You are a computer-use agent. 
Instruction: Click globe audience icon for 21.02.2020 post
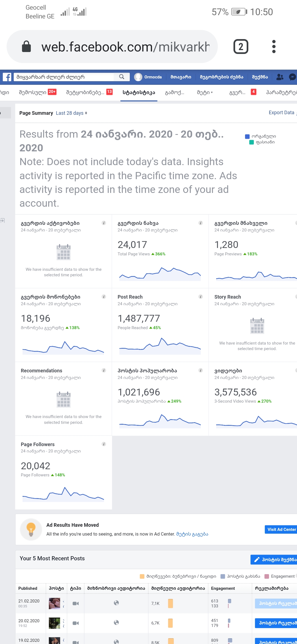pyautogui.click(x=116, y=603)
